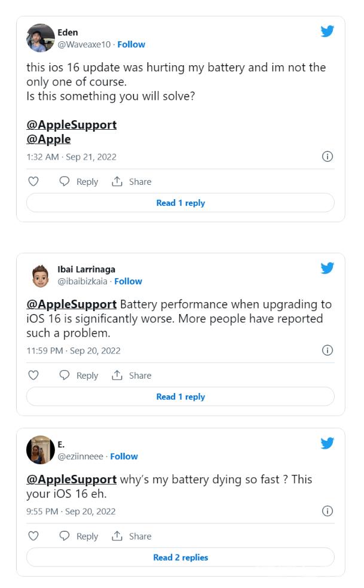Open the @Apple mention in Eden's tweet
Image resolution: width=364 pixels, height=588 pixels.
point(48,139)
